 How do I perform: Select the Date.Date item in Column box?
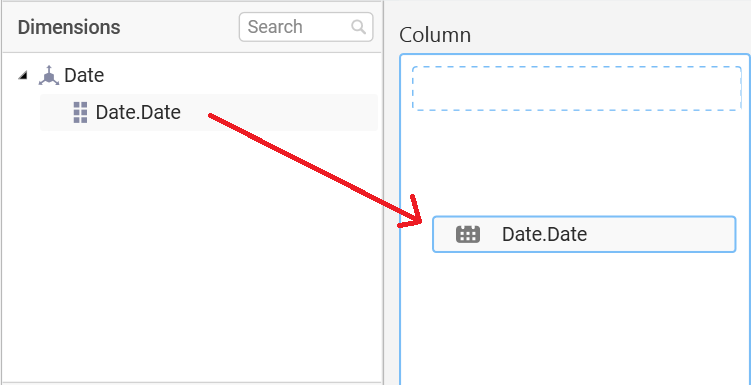[584, 234]
